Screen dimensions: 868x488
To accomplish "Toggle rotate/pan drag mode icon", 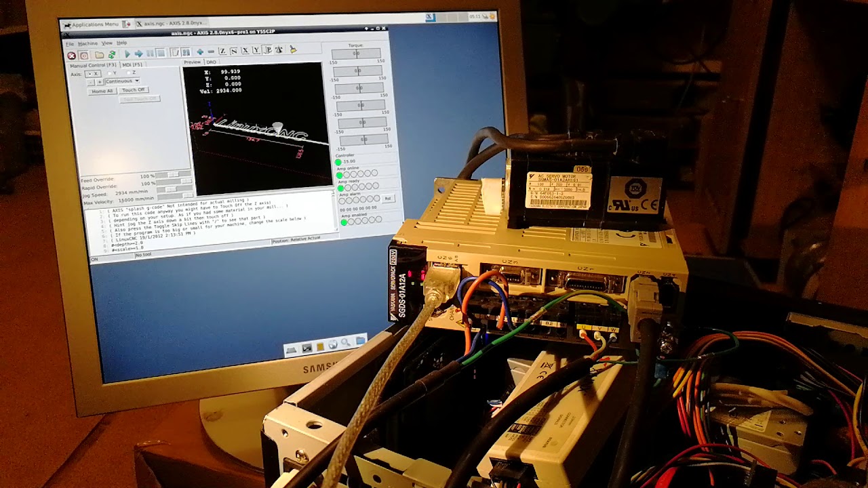I will coord(279,49).
